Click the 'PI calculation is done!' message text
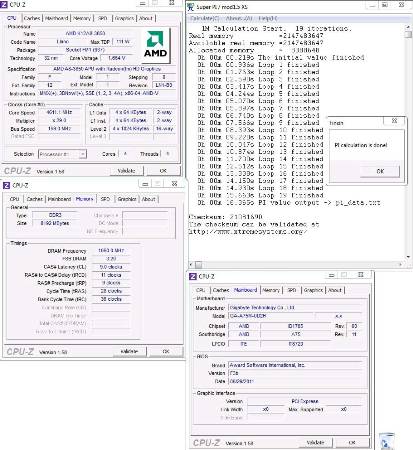 (361, 145)
